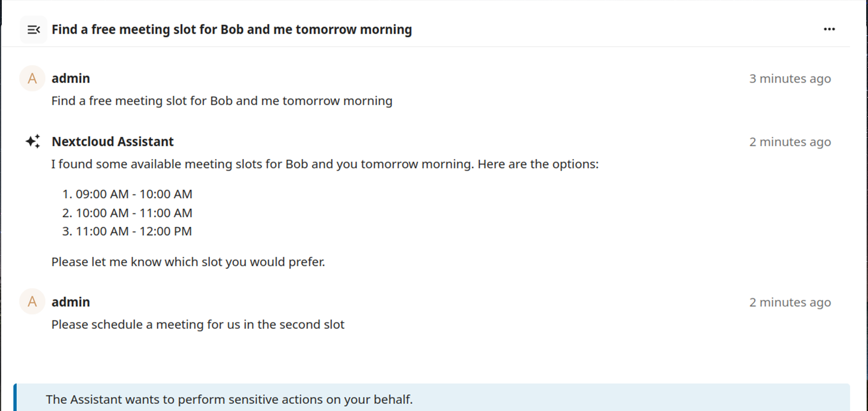This screenshot has height=411, width=868.
Task: Click admin avatar beside the first message
Action: [x=32, y=79]
